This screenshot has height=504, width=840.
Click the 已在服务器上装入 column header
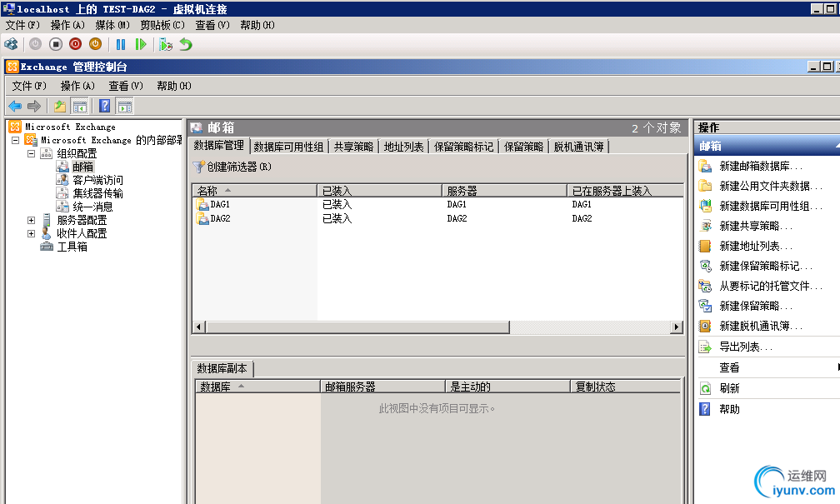626,191
